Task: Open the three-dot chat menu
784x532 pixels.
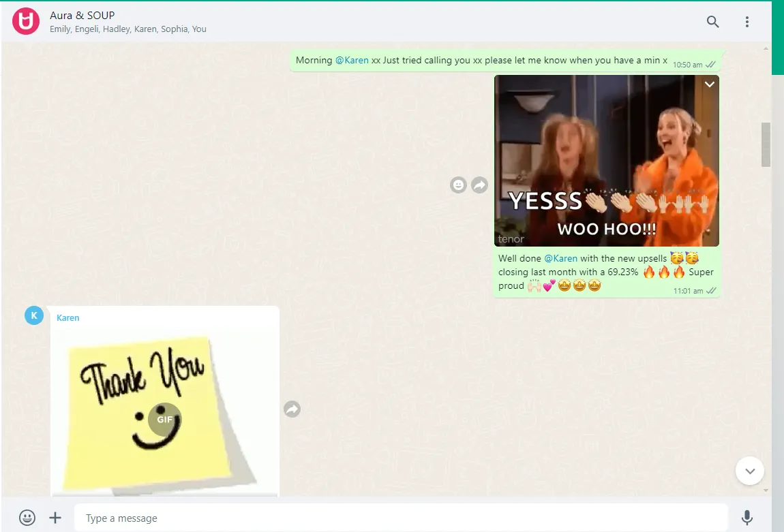Action: pos(747,22)
